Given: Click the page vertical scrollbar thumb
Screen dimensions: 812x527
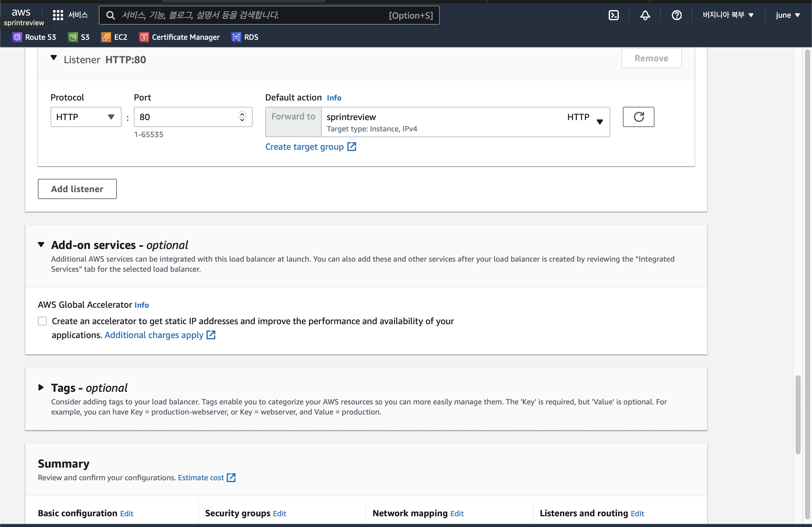Looking at the screenshot, I should point(798,415).
